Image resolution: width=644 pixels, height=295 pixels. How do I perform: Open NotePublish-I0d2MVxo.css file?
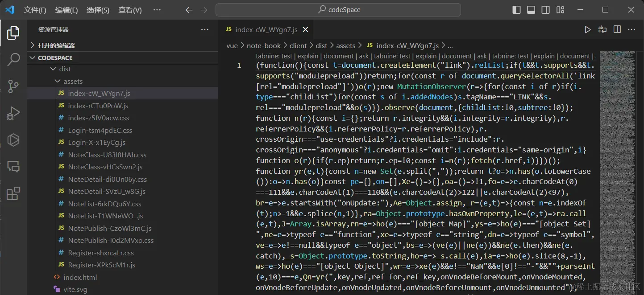[x=122, y=241]
